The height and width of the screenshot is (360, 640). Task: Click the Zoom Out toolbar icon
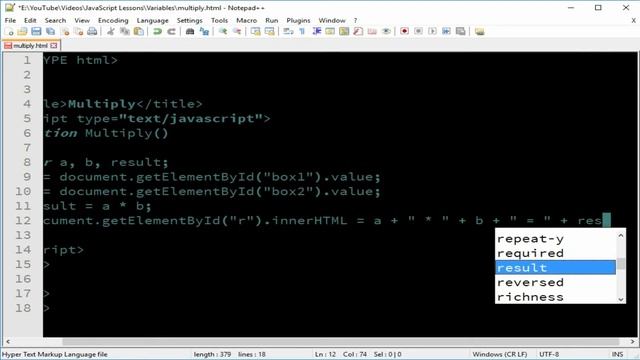tap(237, 31)
